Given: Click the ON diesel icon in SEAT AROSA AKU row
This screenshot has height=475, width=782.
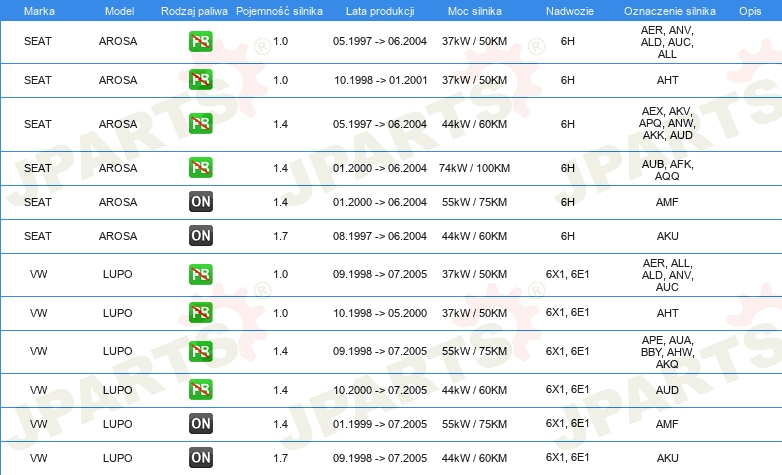Looking at the screenshot, I should point(201,236).
